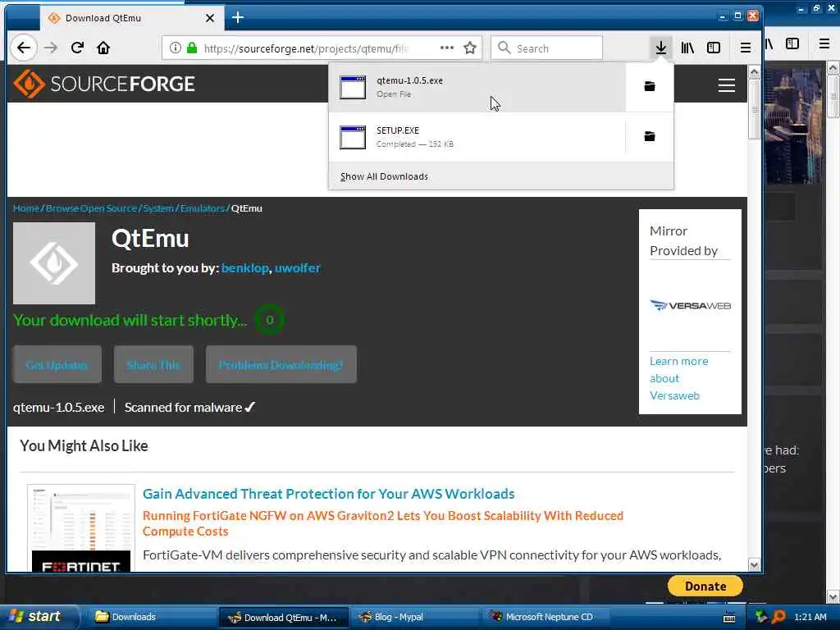The image size is (840, 630).
Task: Click in the browser Search field
Action: (547, 48)
